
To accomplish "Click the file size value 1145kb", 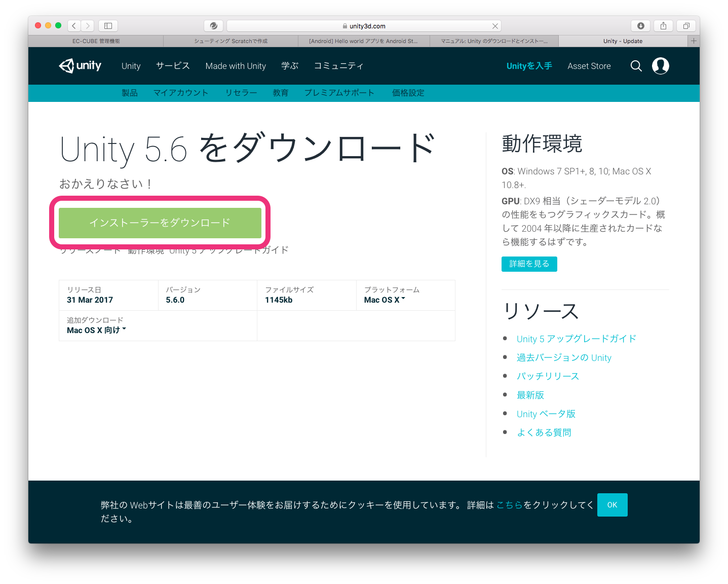I will (279, 300).
